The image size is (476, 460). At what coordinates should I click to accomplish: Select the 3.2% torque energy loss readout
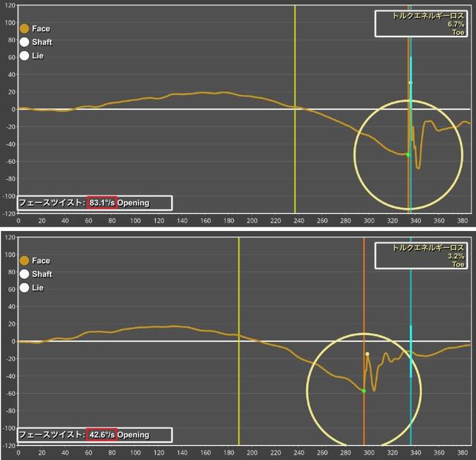[x=456, y=256]
